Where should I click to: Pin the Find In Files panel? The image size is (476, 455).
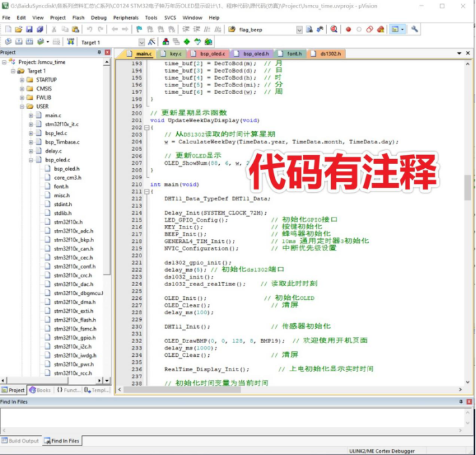[461, 401]
